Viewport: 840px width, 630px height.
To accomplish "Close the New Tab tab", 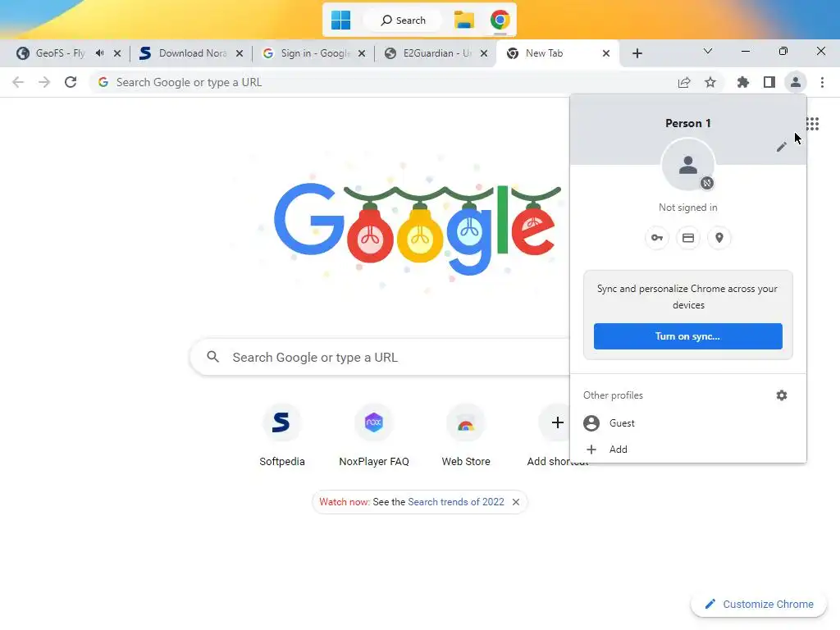I will (x=606, y=53).
